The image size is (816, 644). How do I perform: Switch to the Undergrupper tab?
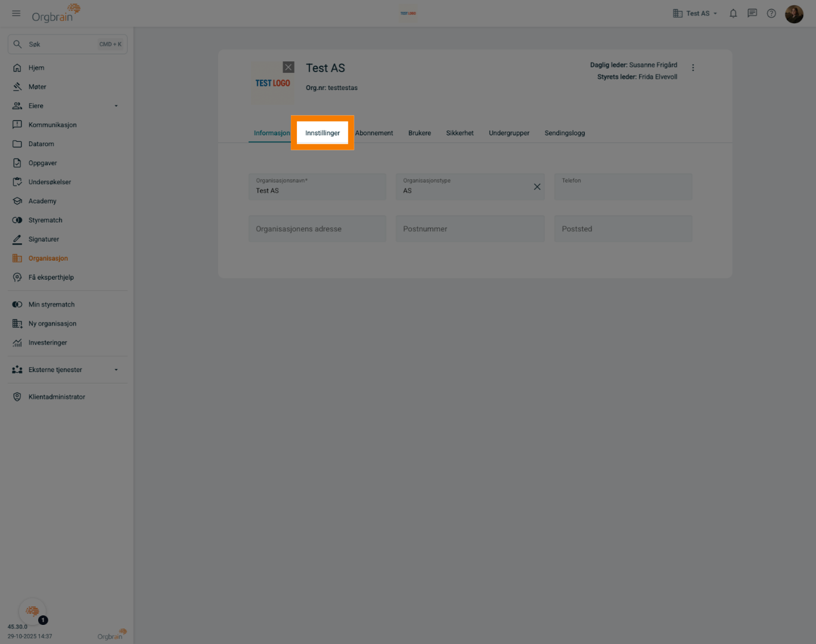[x=509, y=133]
